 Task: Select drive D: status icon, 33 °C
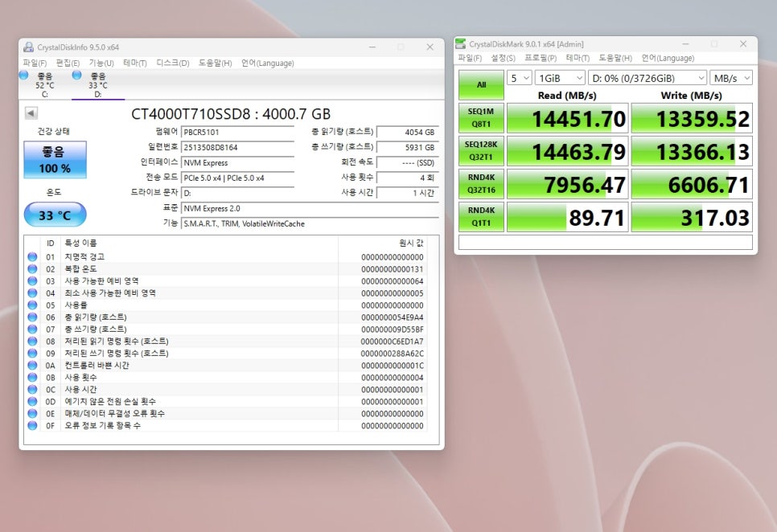click(76, 76)
